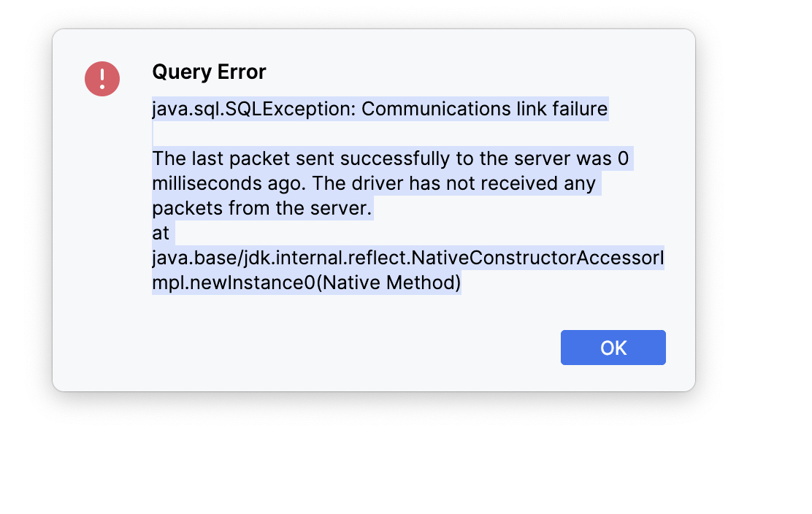This screenshot has width=812, height=514.
Task: Click the number 0 after server was
Action: (623, 158)
